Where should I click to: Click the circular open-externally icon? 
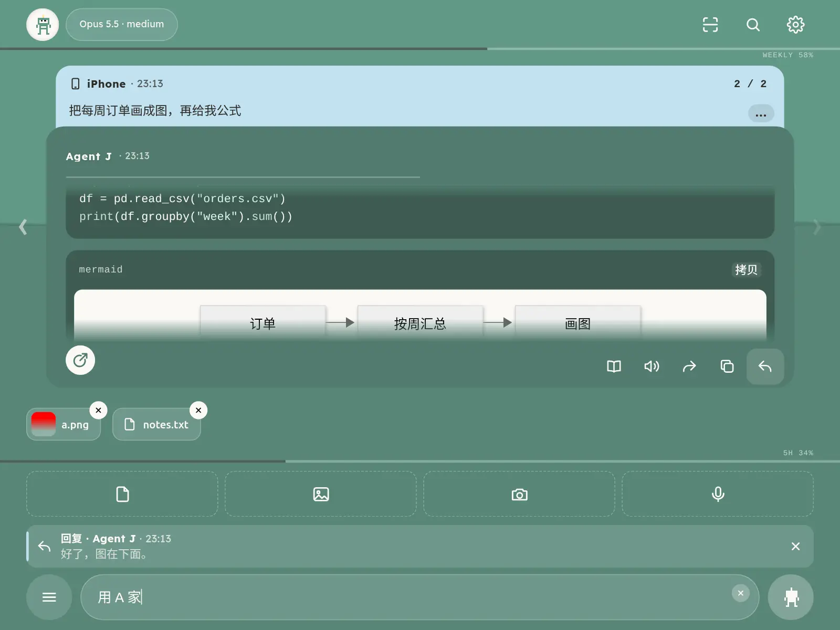click(x=80, y=360)
